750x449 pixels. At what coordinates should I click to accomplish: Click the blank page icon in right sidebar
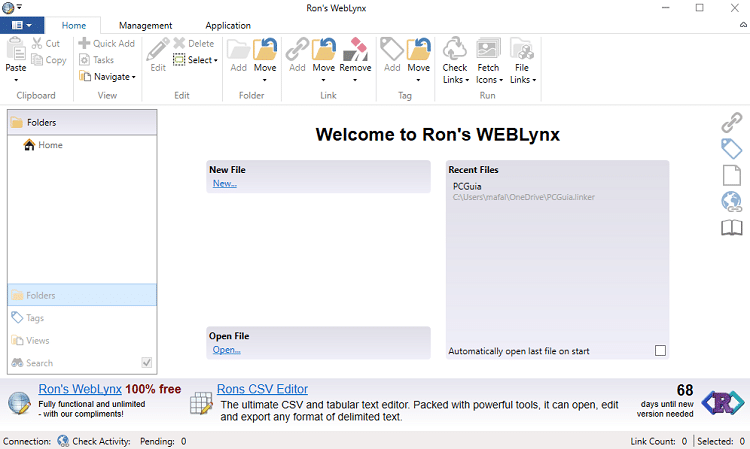[x=732, y=175]
